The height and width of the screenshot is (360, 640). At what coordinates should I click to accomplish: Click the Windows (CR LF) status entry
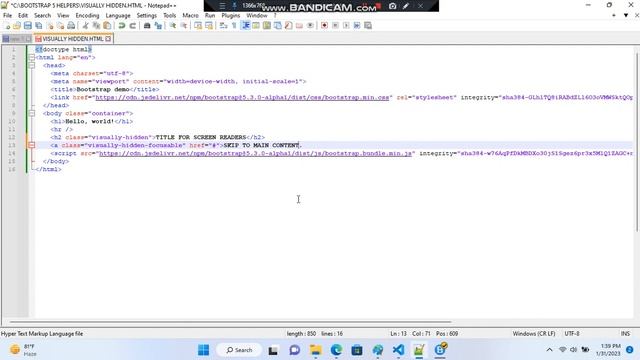point(534,333)
